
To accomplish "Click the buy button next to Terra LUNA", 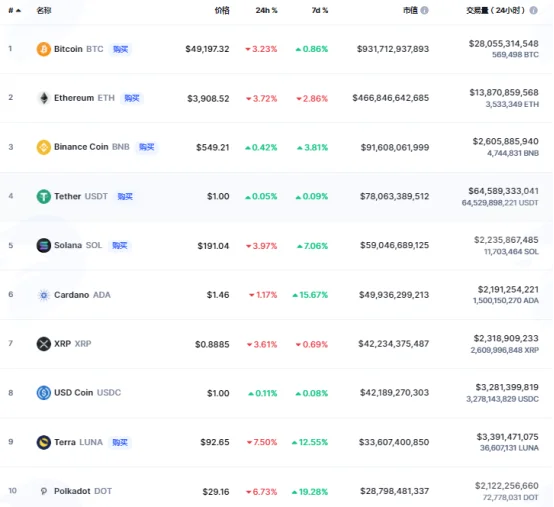I will point(120,442).
